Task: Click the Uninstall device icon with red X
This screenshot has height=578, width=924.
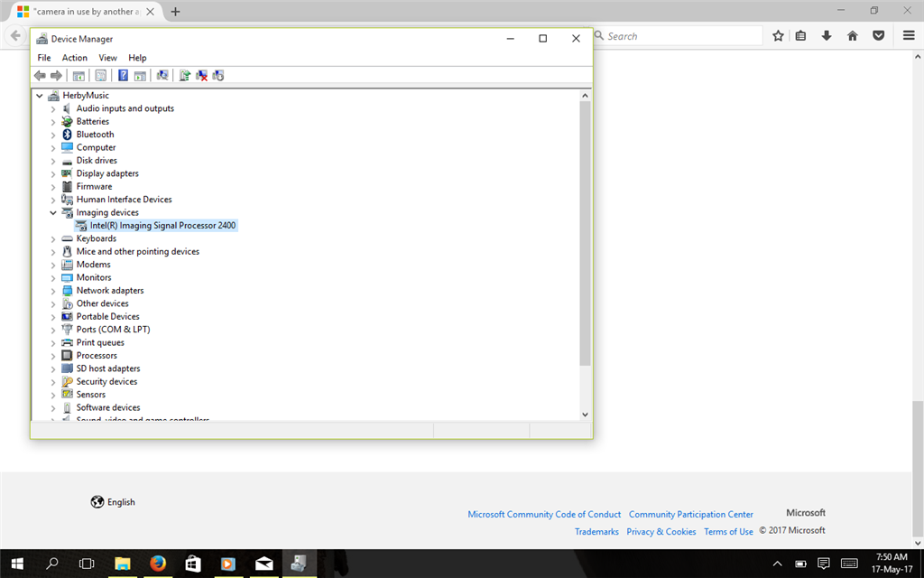Action: (x=201, y=76)
